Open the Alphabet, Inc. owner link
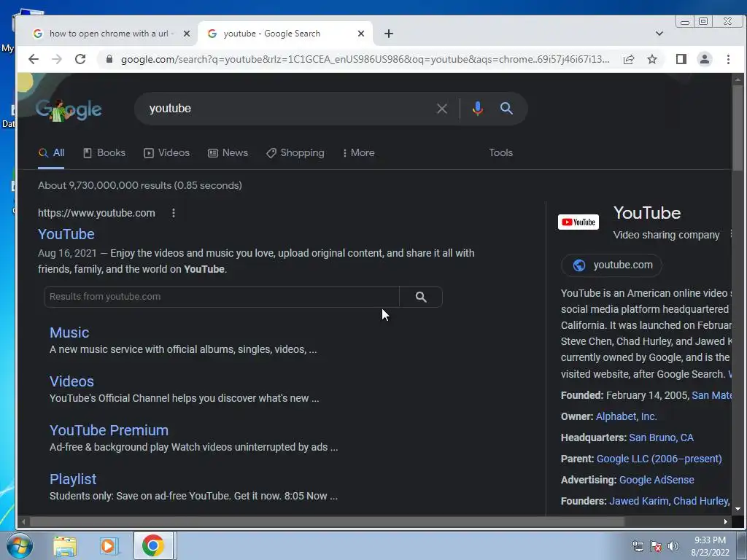This screenshot has width=747, height=560. [x=626, y=416]
